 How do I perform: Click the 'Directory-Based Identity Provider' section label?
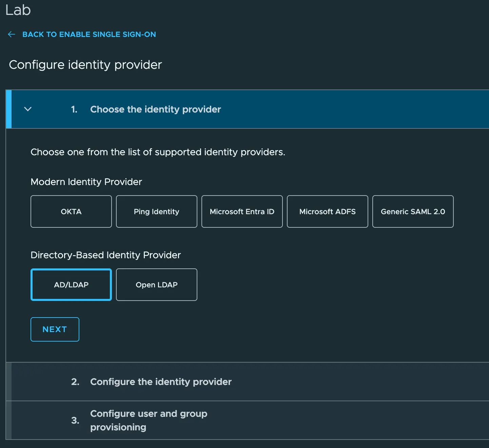pos(105,255)
